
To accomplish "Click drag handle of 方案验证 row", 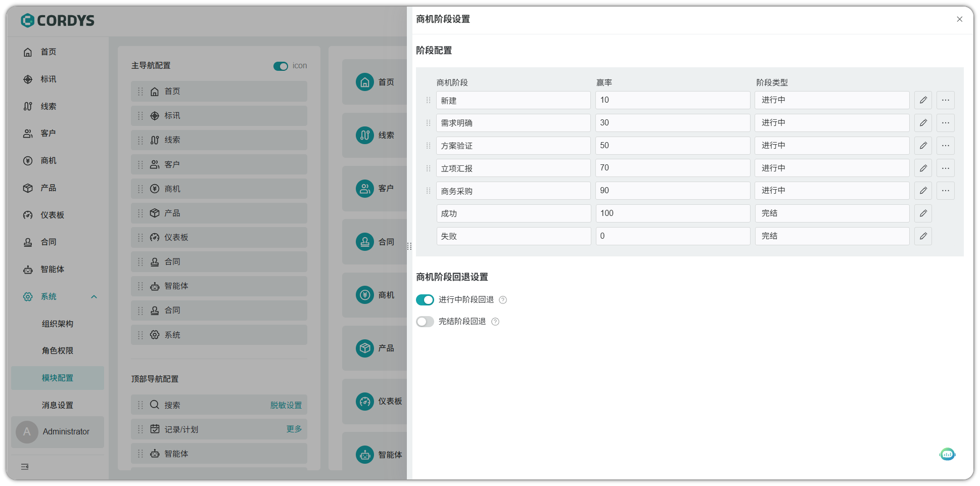I will click(428, 146).
